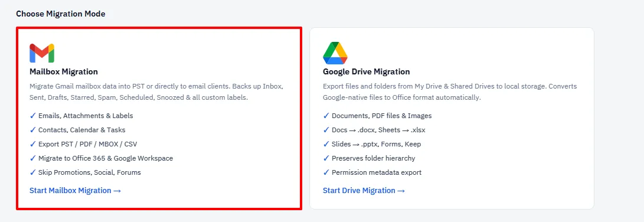Click the Google Drive logo icon
Image resolution: width=644 pixels, height=222 pixels.
coord(335,53)
